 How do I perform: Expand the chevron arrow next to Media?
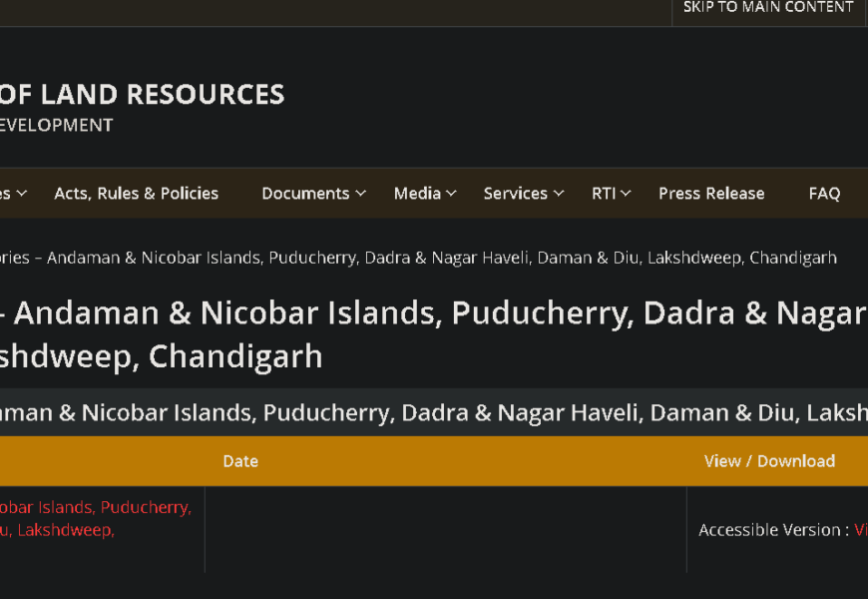(451, 194)
